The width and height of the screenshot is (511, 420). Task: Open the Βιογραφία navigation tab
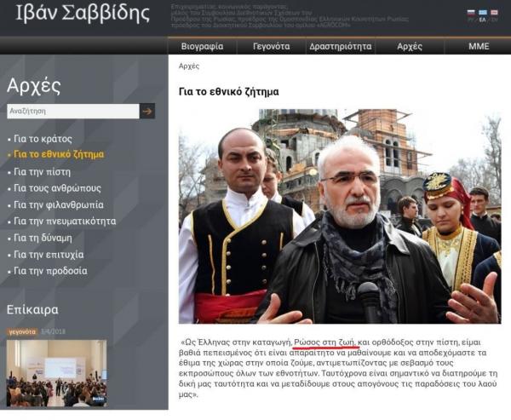coord(203,46)
